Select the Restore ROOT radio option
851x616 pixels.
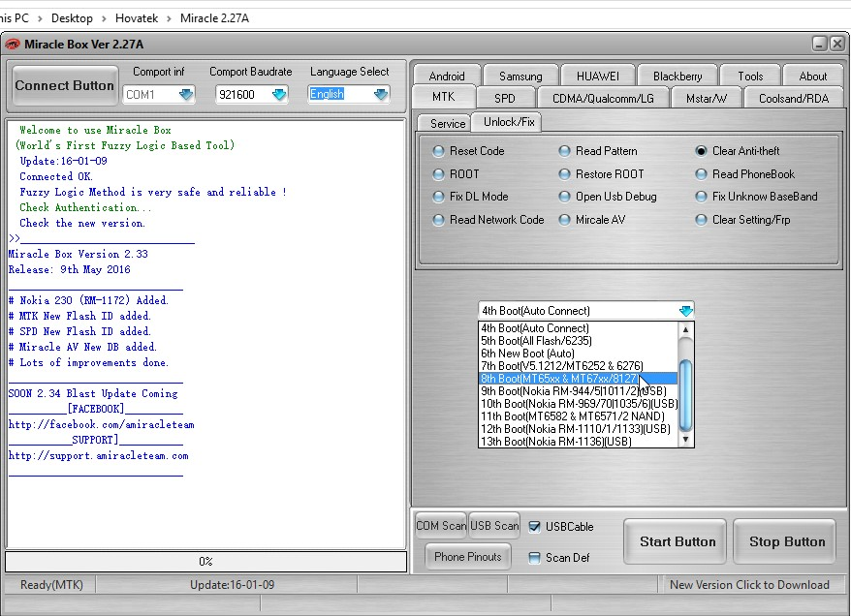(x=601, y=174)
